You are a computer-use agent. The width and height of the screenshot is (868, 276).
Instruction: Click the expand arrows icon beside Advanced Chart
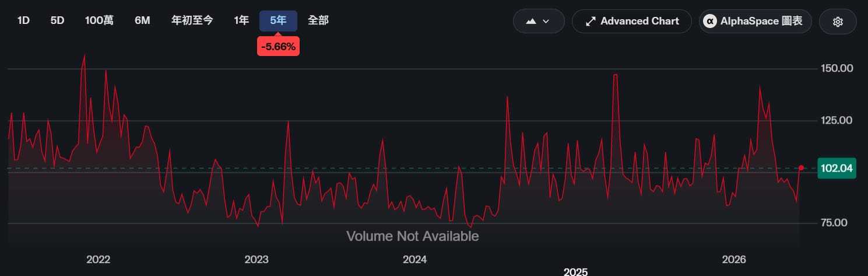(x=591, y=21)
